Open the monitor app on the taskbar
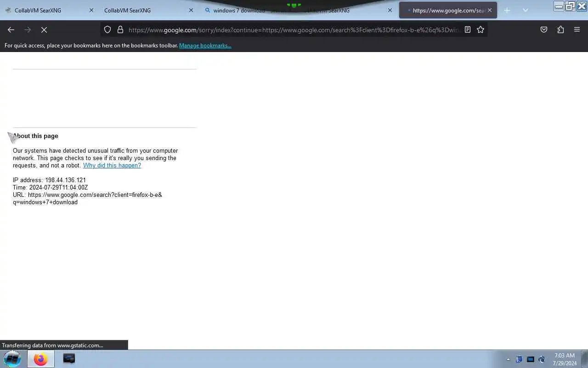This screenshot has width=588, height=368. 69,359
